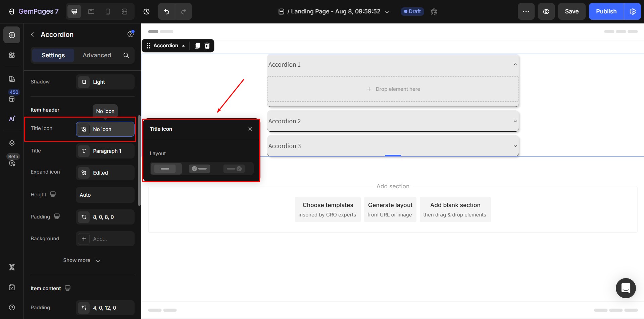644x319 pixels.
Task: Click the preview eye icon
Action: click(x=546, y=11)
